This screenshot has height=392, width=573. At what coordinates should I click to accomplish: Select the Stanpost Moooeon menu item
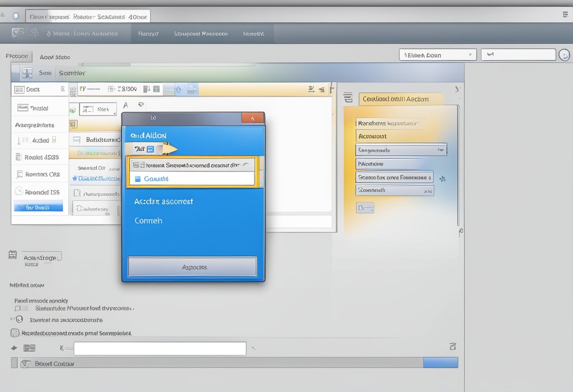[x=201, y=34]
